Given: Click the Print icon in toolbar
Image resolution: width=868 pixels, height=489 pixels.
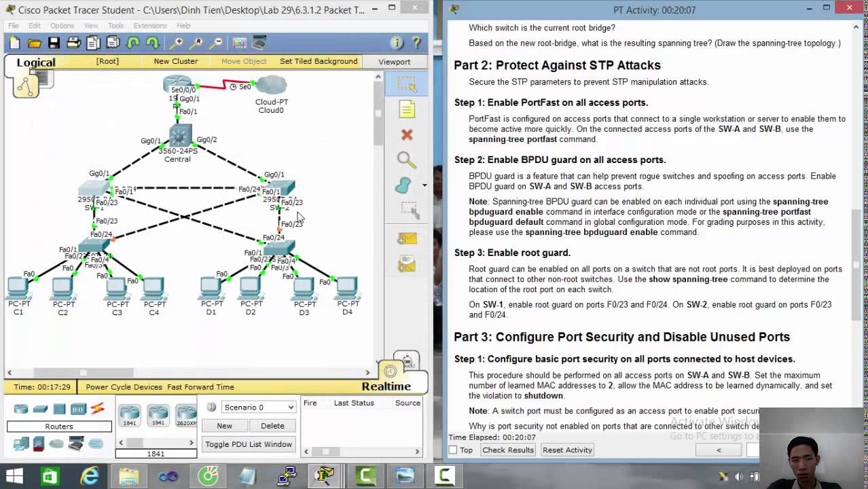Looking at the screenshot, I should point(74,43).
